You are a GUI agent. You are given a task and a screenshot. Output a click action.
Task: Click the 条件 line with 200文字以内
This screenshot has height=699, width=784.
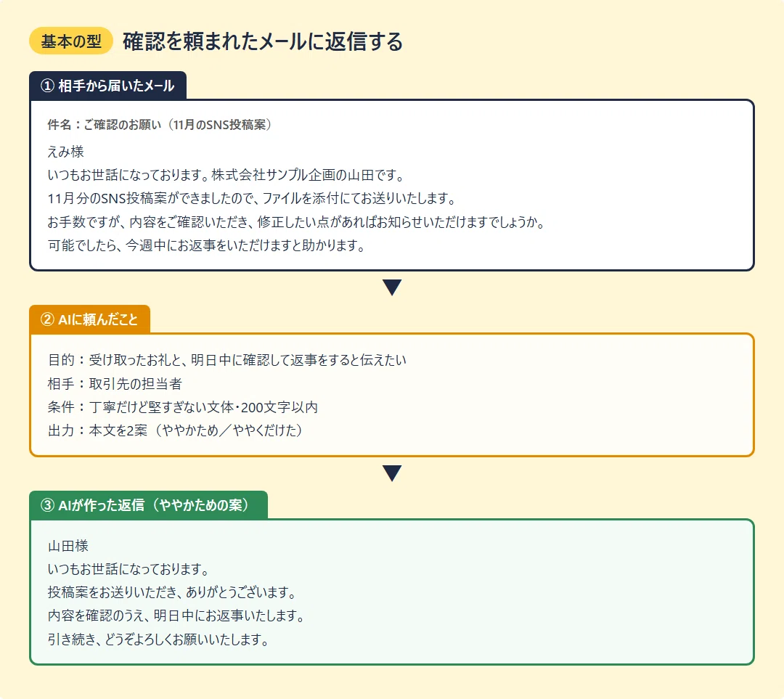[183, 407]
